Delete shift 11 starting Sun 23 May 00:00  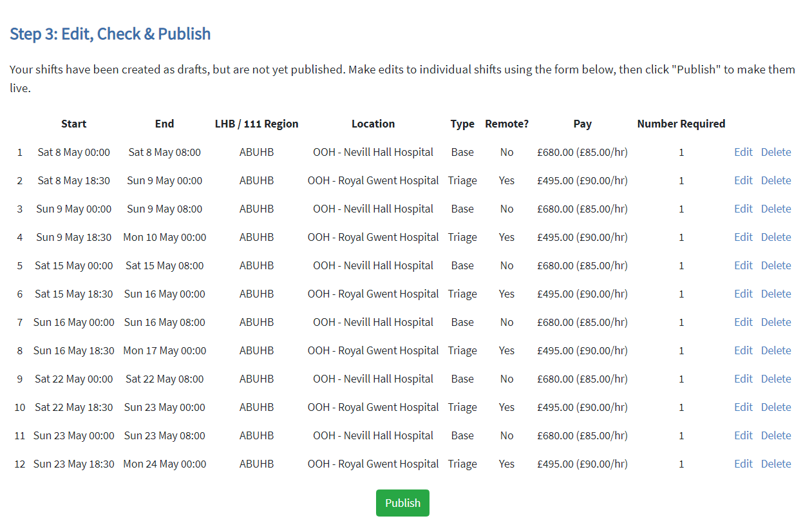click(x=776, y=436)
